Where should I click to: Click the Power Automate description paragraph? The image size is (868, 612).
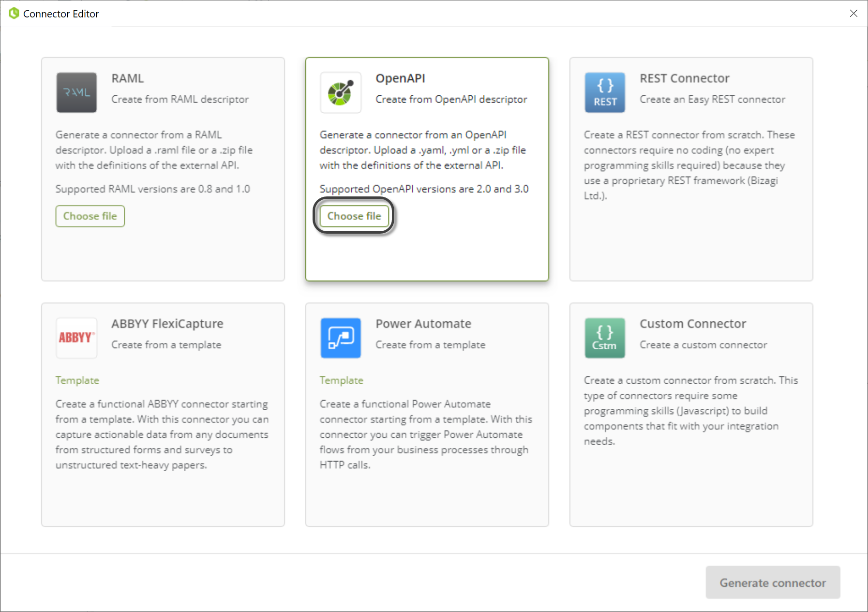point(426,434)
